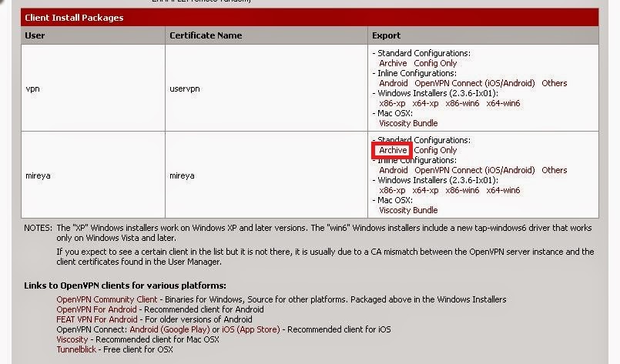
Task: Download x86-xp installer for vpn user
Action: (x=392, y=104)
